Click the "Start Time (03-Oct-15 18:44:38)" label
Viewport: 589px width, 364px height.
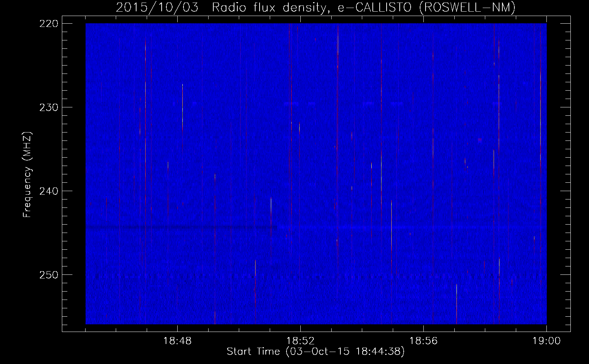click(x=316, y=352)
